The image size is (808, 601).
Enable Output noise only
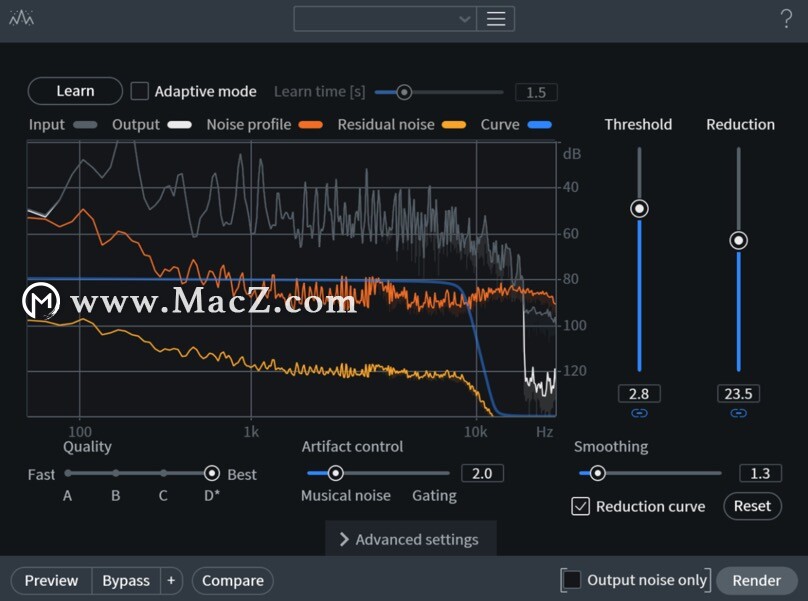(571, 579)
